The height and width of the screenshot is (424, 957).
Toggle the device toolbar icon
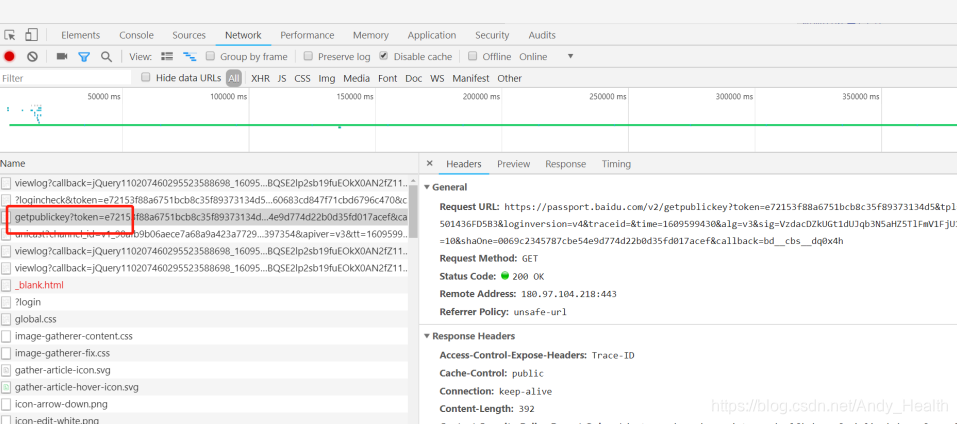(32, 35)
